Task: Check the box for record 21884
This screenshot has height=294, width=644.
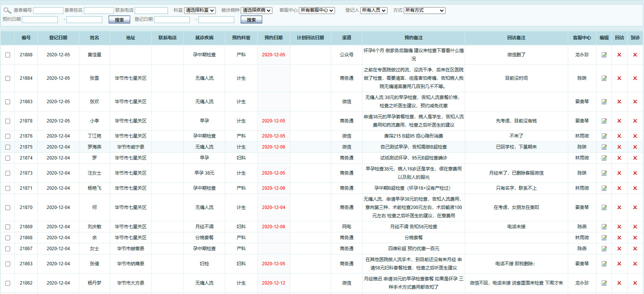Action: [x=8, y=79]
